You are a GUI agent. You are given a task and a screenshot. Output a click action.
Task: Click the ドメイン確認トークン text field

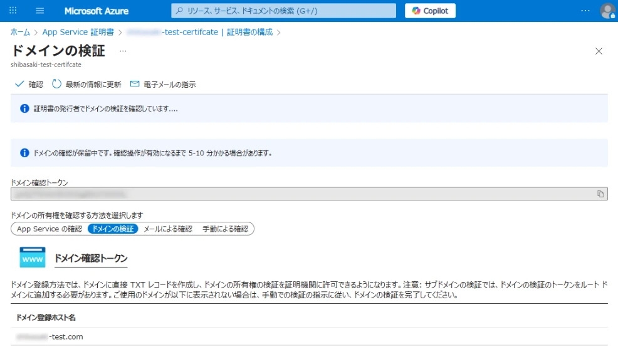click(x=301, y=194)
